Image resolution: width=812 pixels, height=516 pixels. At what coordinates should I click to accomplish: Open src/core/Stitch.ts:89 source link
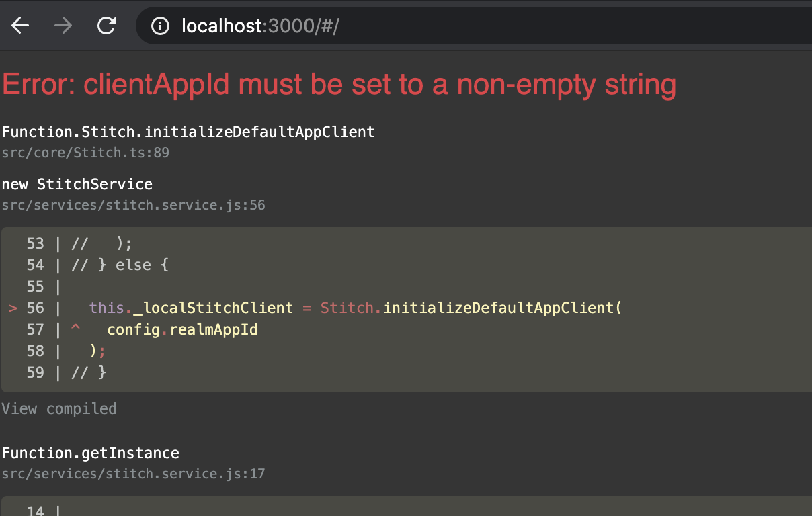click(85, 153)
